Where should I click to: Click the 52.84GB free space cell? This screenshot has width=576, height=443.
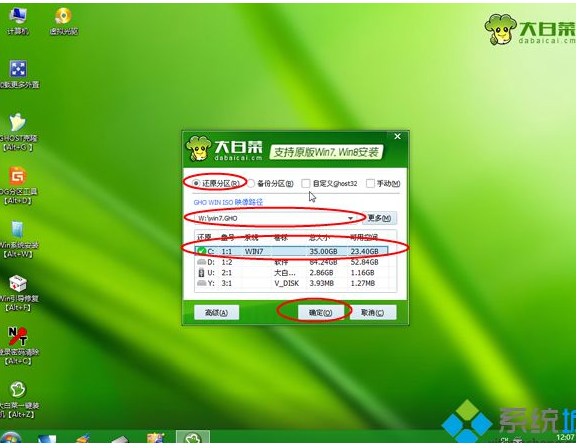tap(364, 262)
